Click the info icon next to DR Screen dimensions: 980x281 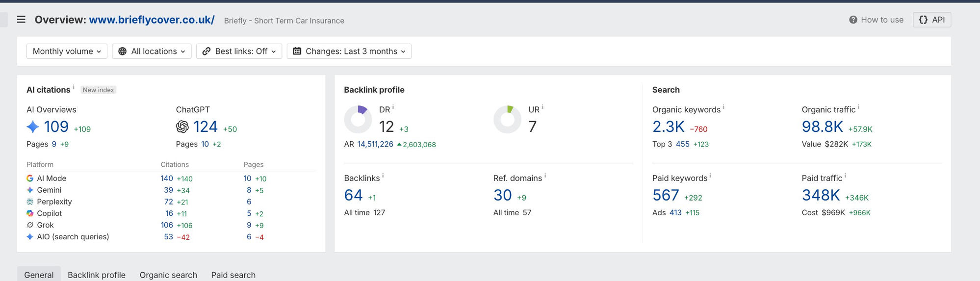(393, 107)
